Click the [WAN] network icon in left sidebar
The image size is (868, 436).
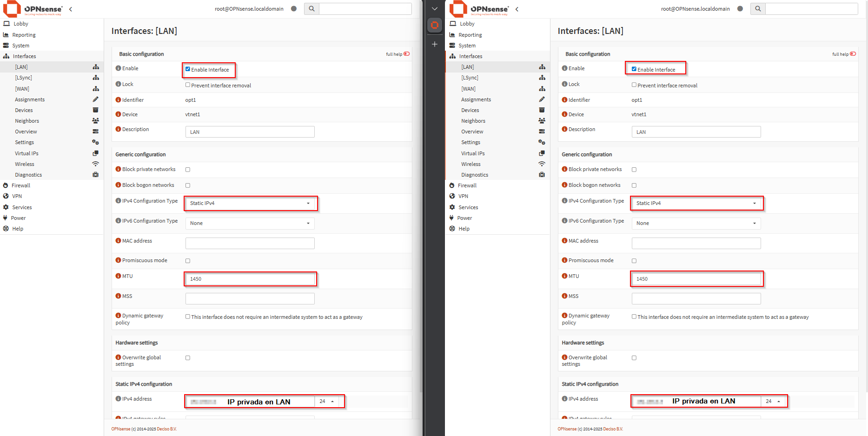click(x=96, y=89)
